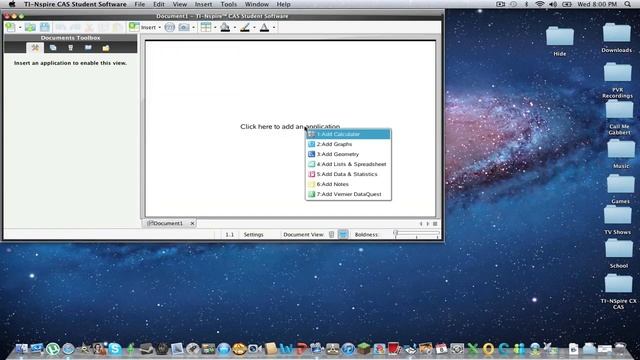The height and width of the screenshot is (360, 640).
Task: Switch to Handheld document view
Action: click(331, 234)
